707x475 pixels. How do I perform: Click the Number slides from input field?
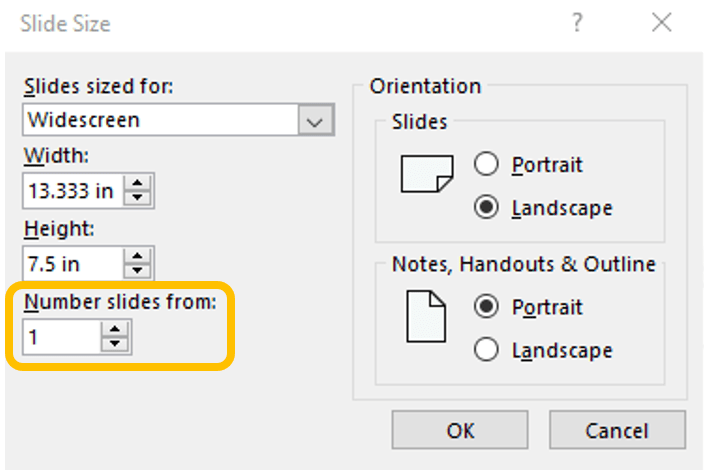coord(62,338)
